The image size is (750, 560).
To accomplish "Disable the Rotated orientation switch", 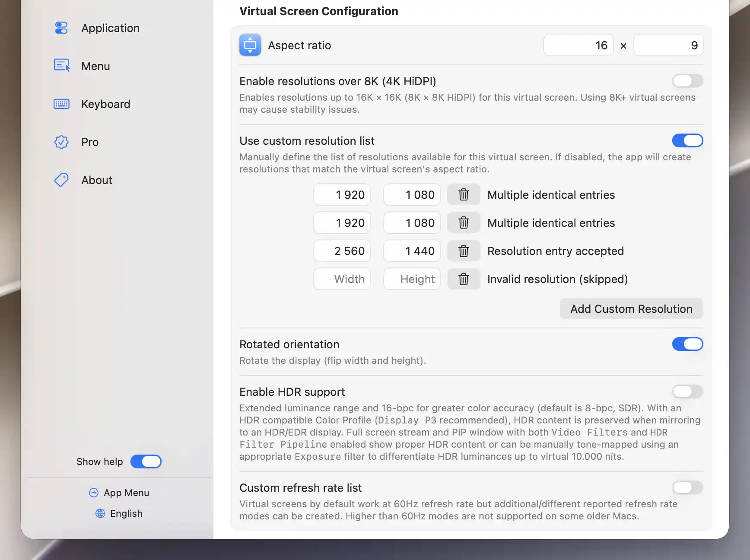I will [x=687, y=344].
